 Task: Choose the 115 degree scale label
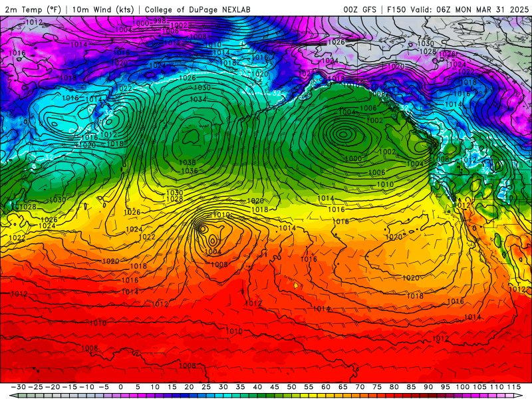513,387
